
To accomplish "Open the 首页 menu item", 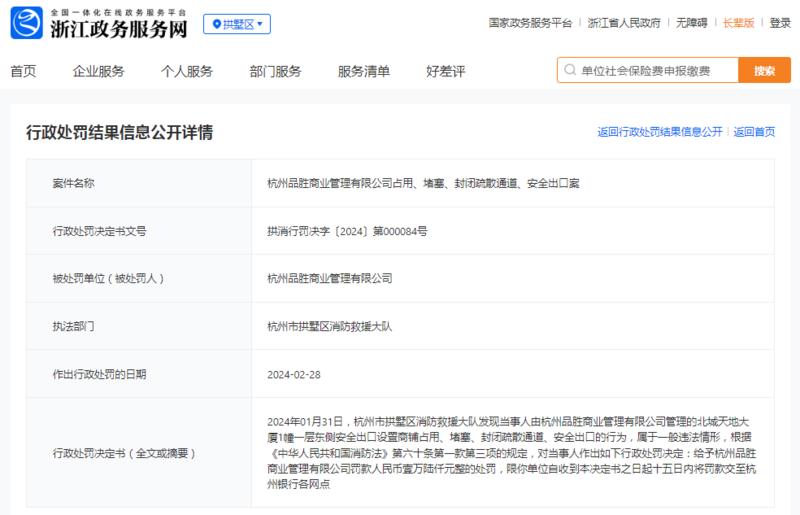I will click(x=23, y=71).
